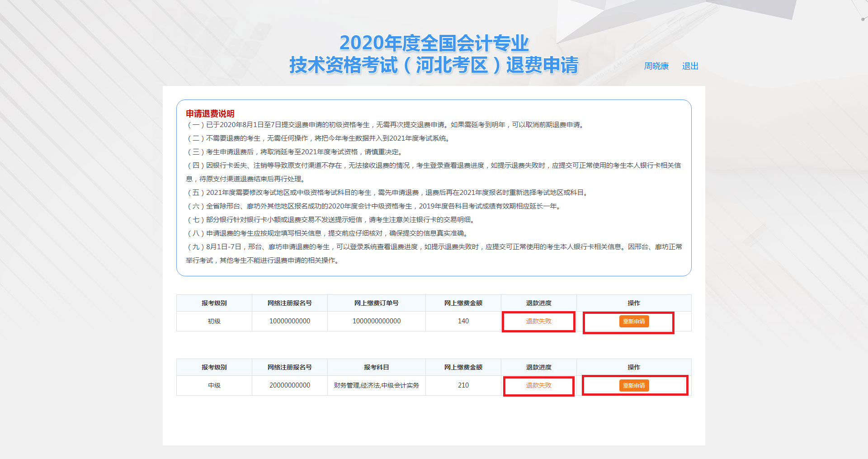Click the subjects cell 财务管理,经济法,中级会计实务
868x459 pixels.
[x=376, y=385]
